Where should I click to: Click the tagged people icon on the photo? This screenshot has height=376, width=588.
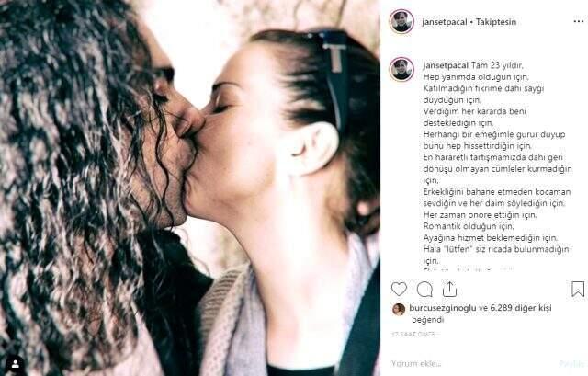16,364
